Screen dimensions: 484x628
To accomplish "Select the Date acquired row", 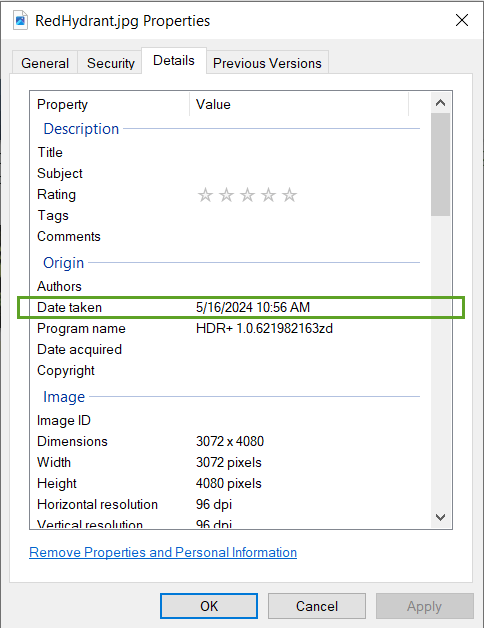I will [x=230, y=349].
